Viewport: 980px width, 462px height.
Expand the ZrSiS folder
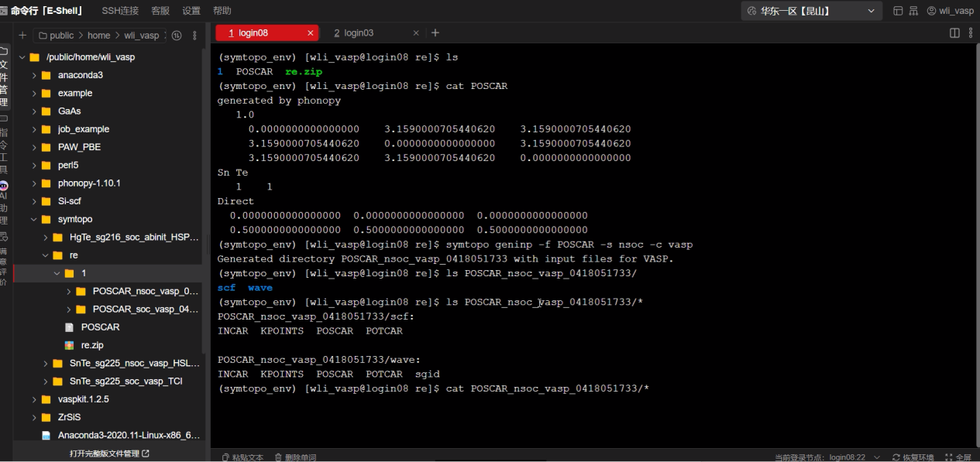(33, 417)
